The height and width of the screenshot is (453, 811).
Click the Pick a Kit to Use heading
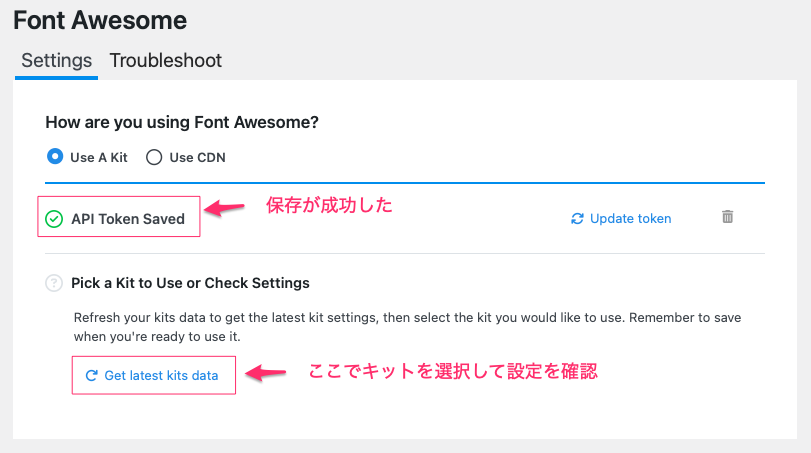[x=190, y=283]
